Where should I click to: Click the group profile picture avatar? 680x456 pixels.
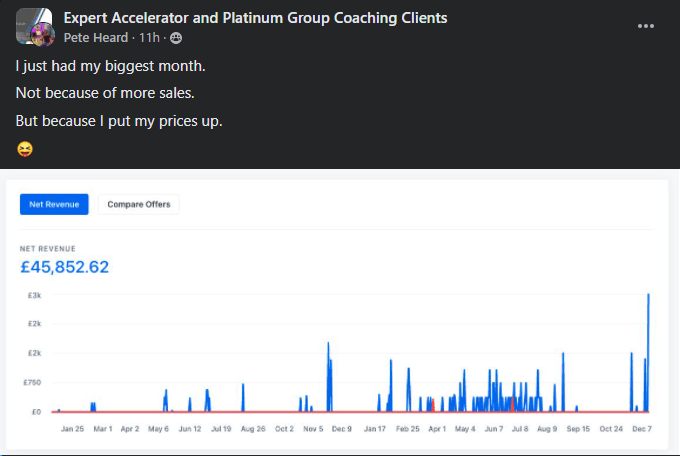(x=34, y=27)
